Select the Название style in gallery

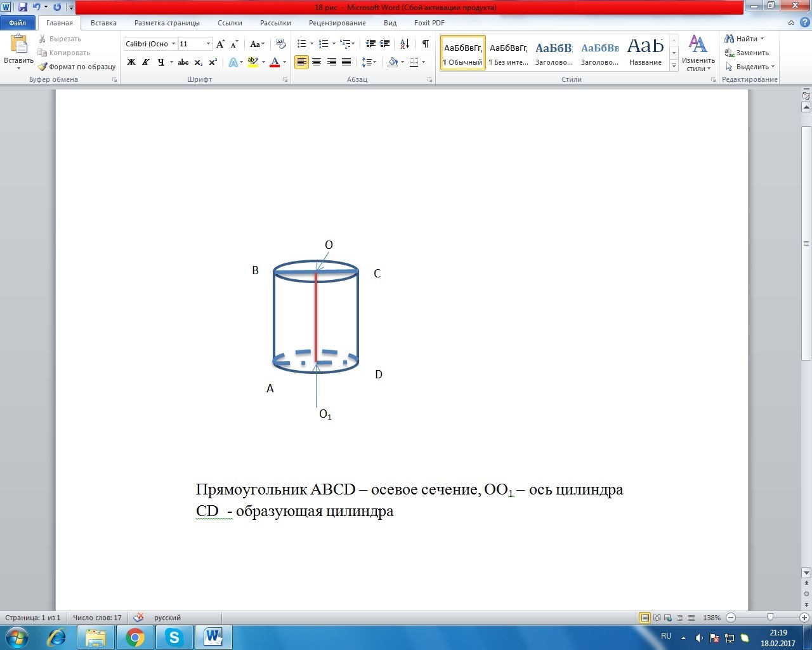(x=645, y=52)
